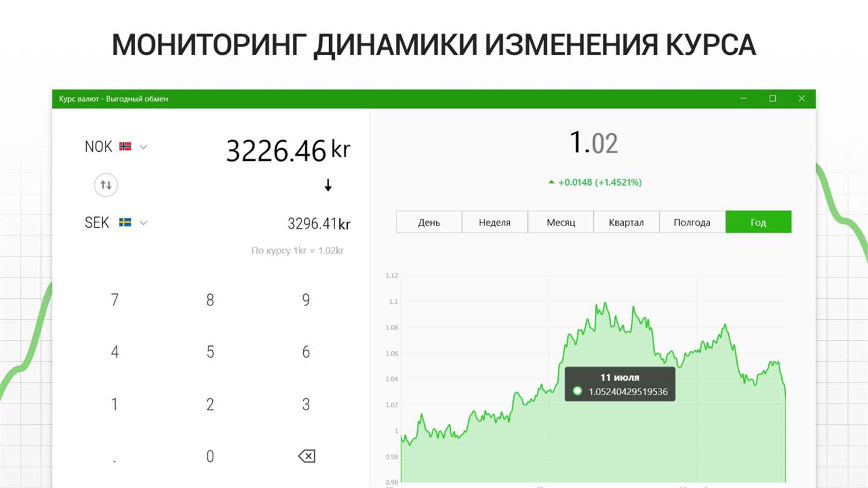Expand the SEK currency dropdown chevron
Screen dimensions: 868x488
pyautogui.click(x=143, y=223)
